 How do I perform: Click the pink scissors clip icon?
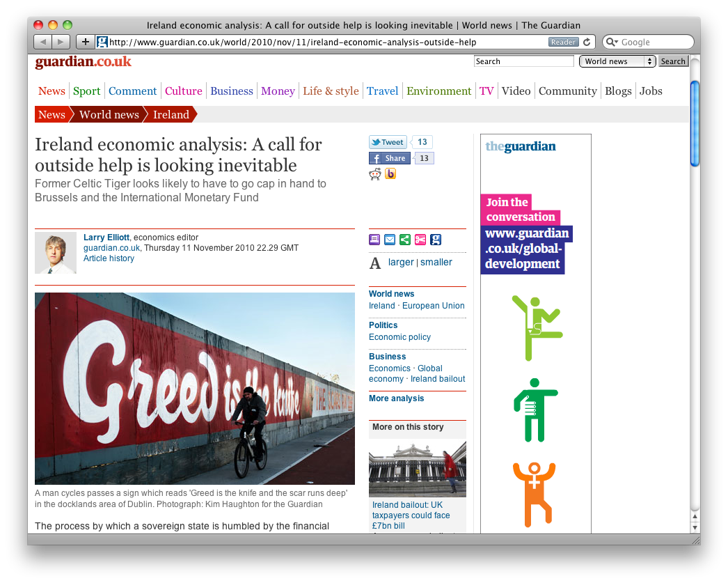click(x=420, y=240)
